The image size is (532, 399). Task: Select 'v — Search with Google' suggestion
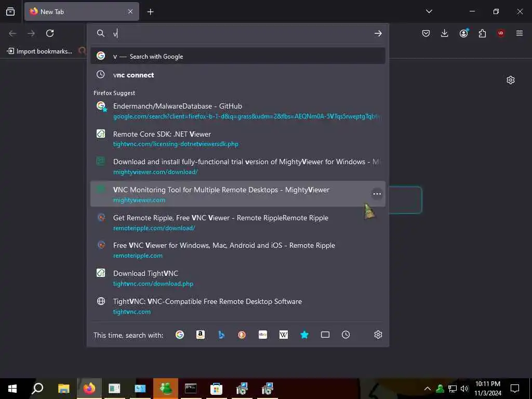(238, 56)
